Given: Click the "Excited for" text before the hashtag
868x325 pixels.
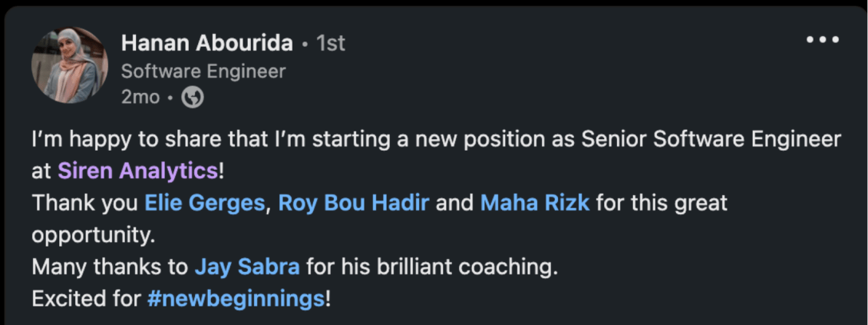Looking at the screenshot, I should (85, 299).
